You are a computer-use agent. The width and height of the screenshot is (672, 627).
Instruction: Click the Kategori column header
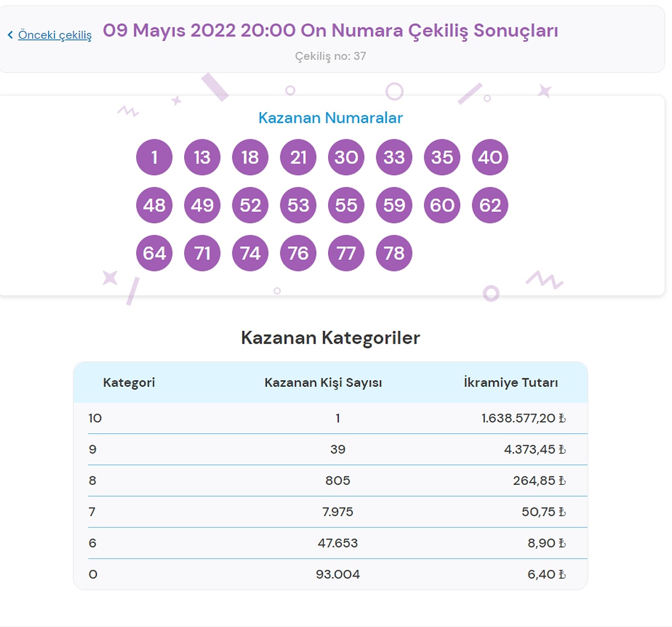coord(129,383)
